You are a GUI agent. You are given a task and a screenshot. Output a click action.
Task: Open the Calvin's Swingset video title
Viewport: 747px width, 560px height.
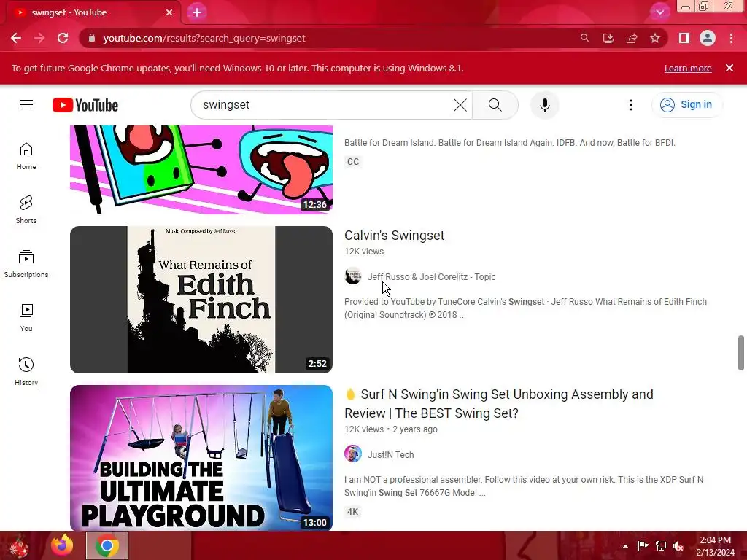tap(394, 236)
